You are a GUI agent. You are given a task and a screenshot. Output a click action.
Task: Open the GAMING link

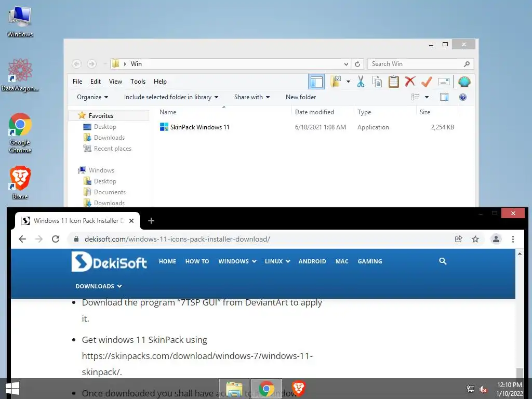click(370, 261)
